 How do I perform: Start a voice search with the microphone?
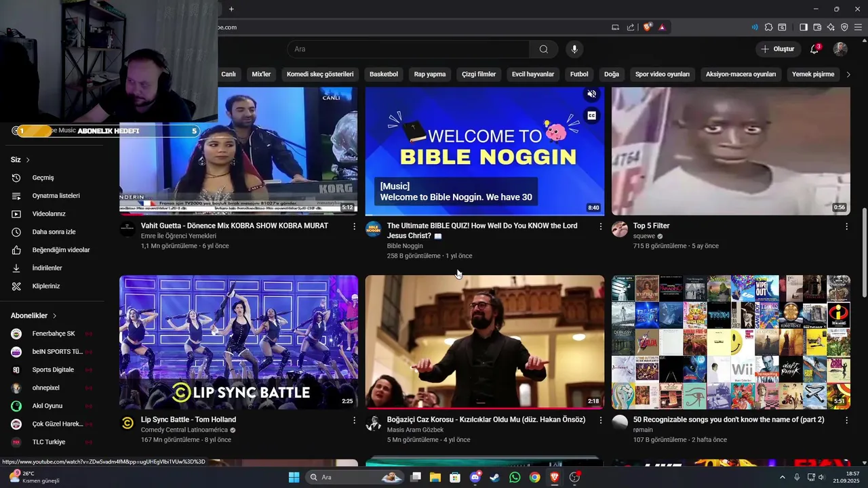pyautogui.click(x=574, y=49)
